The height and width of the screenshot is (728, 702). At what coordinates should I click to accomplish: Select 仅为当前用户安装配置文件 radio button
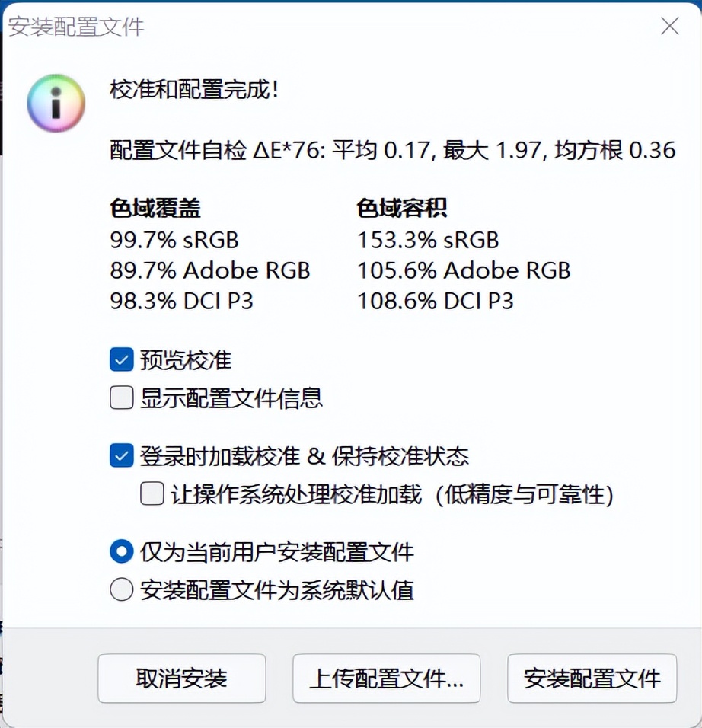(120, 551)
